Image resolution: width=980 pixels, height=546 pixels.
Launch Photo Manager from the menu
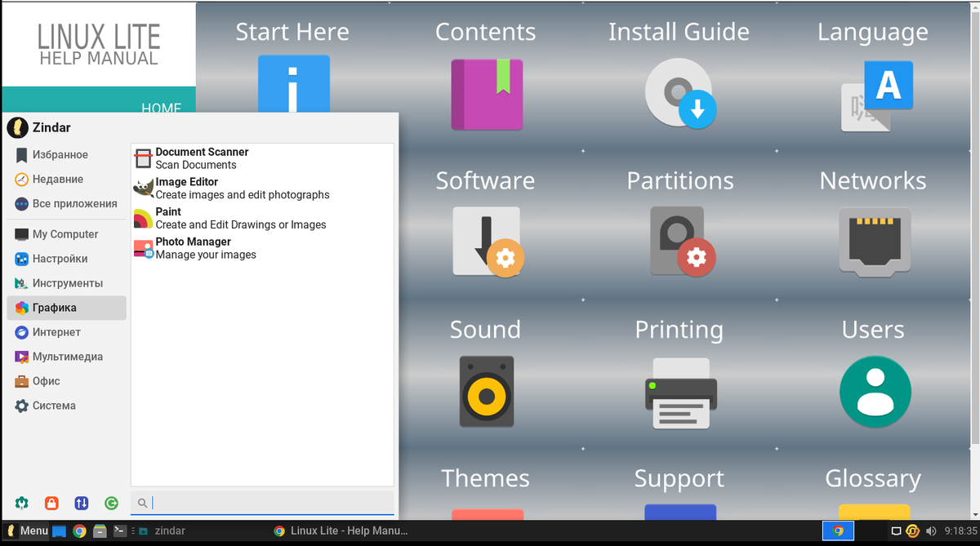[262, 248]
